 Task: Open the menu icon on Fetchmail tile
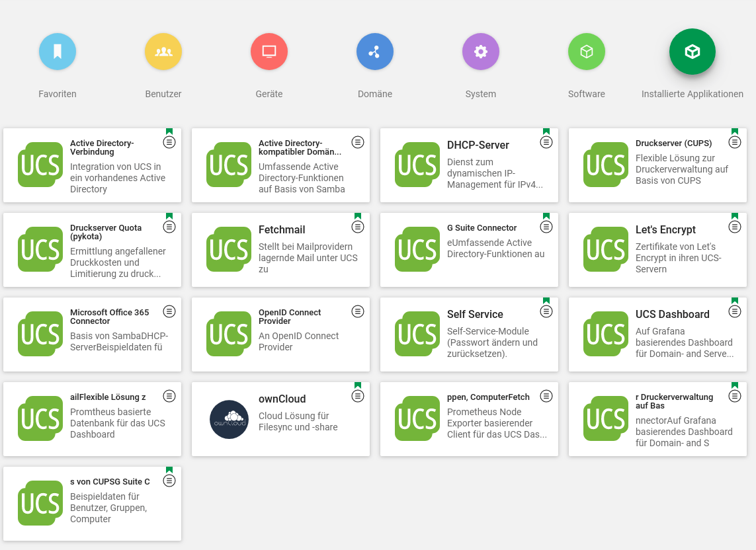click(x=358, y=227)
